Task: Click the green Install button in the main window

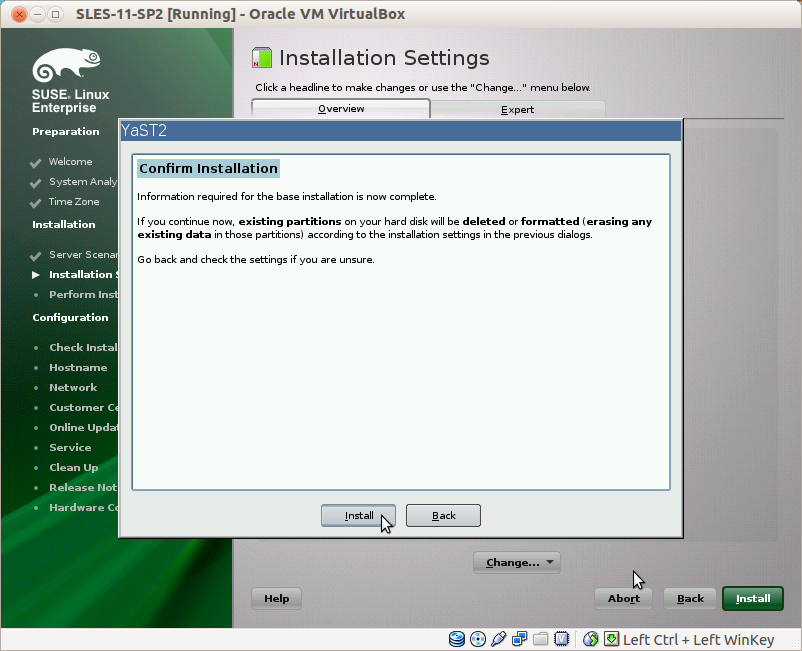Action: coord(753,598)
